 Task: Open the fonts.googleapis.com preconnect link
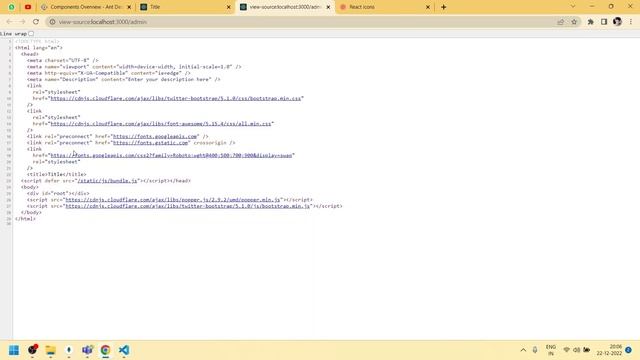click(155, 136)
